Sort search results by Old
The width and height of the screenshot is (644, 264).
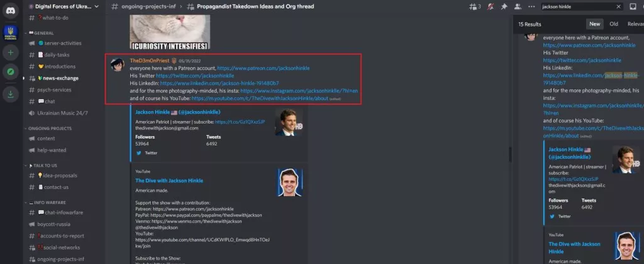pyautogui.click(x=614, y=24)
